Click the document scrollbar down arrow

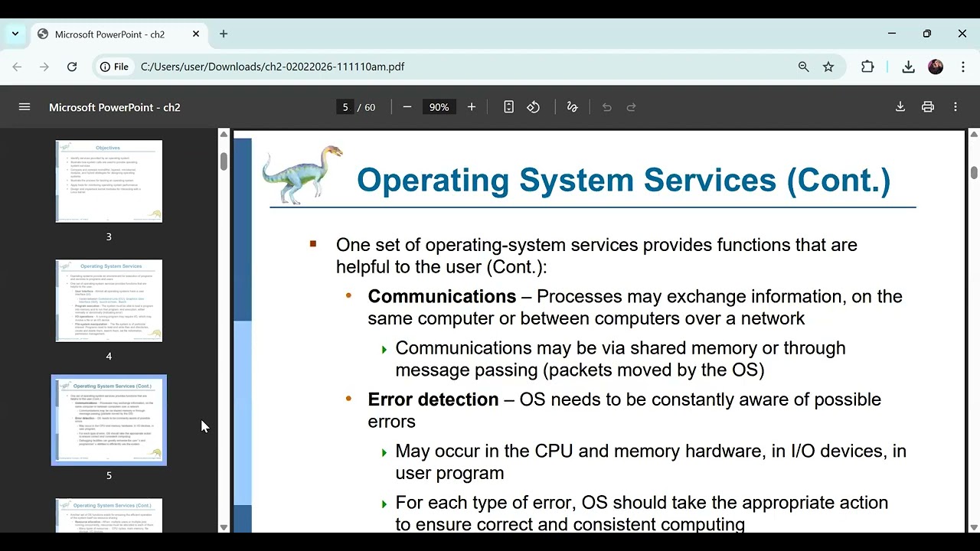pyautogui.click(x=974, y=527)
